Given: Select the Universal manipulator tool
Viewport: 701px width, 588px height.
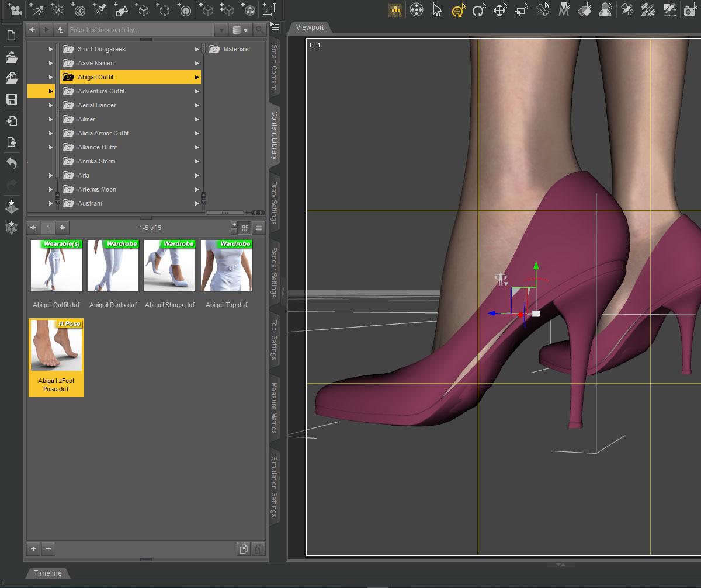Looking at the screenshot, I should 459,10.
